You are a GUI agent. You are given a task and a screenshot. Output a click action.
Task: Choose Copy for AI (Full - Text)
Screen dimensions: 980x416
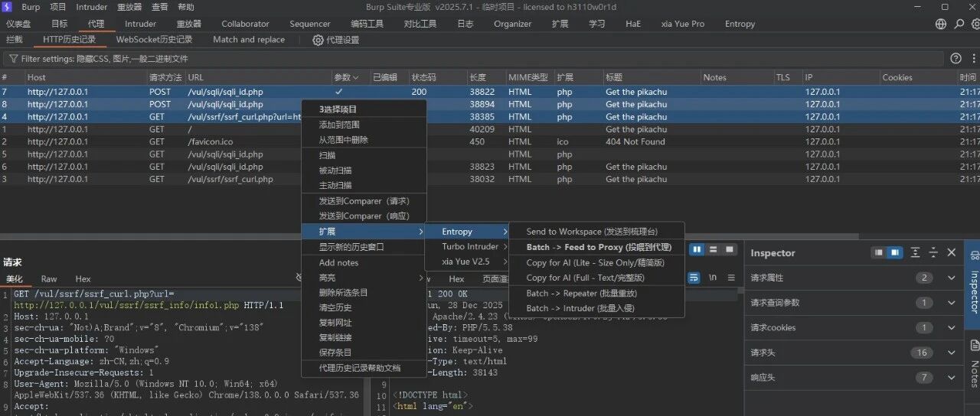click(x=596, y=278)
